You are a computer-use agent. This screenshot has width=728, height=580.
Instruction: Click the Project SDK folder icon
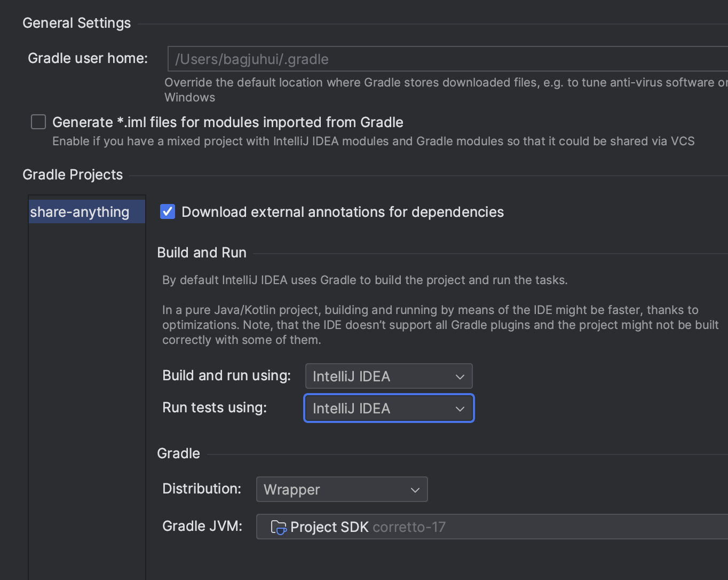(278, 527)
